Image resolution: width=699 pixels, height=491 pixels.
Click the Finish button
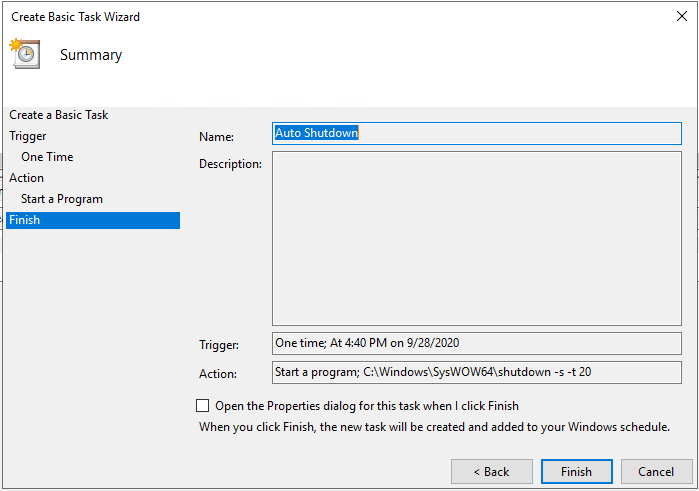click(576, 471)
